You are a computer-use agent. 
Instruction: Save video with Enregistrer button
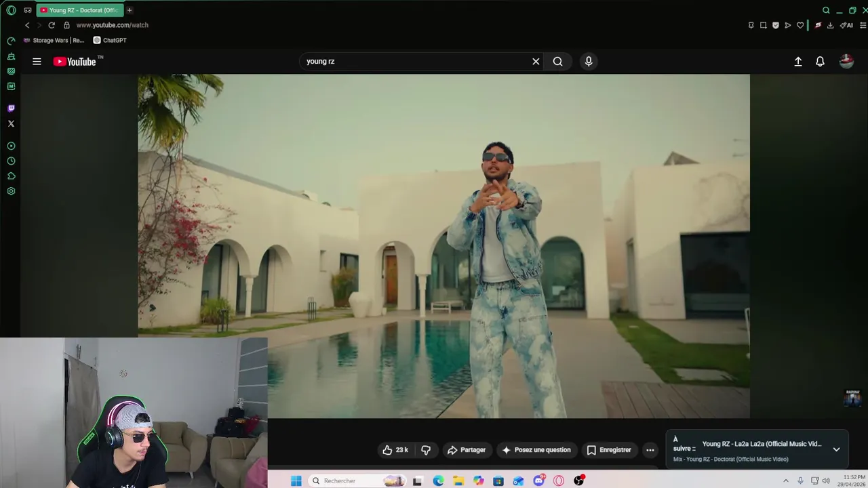pos(609,450)
